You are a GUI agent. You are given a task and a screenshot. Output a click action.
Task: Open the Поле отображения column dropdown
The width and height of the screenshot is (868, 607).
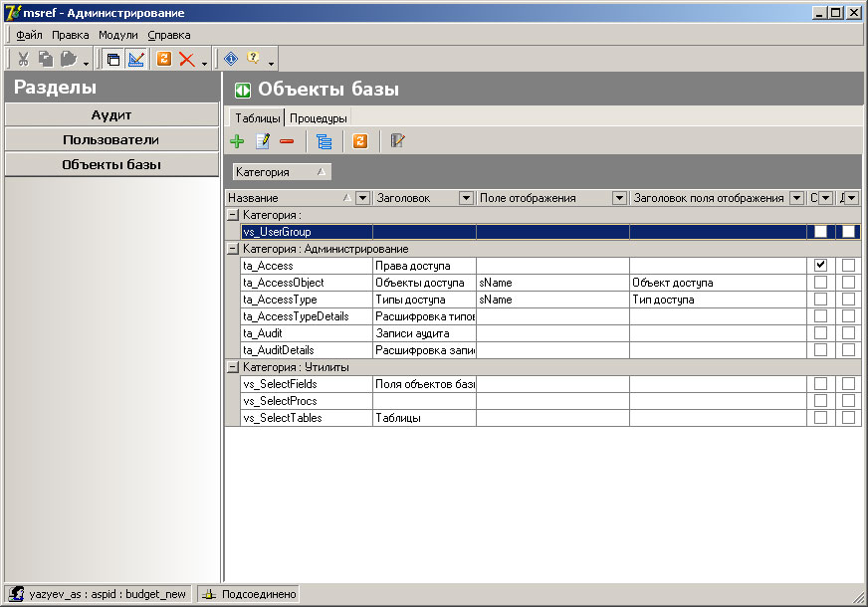click(620, 198)
